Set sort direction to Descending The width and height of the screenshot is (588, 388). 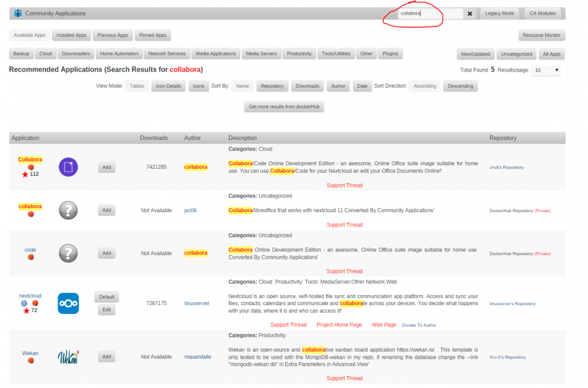pos(460,86)
